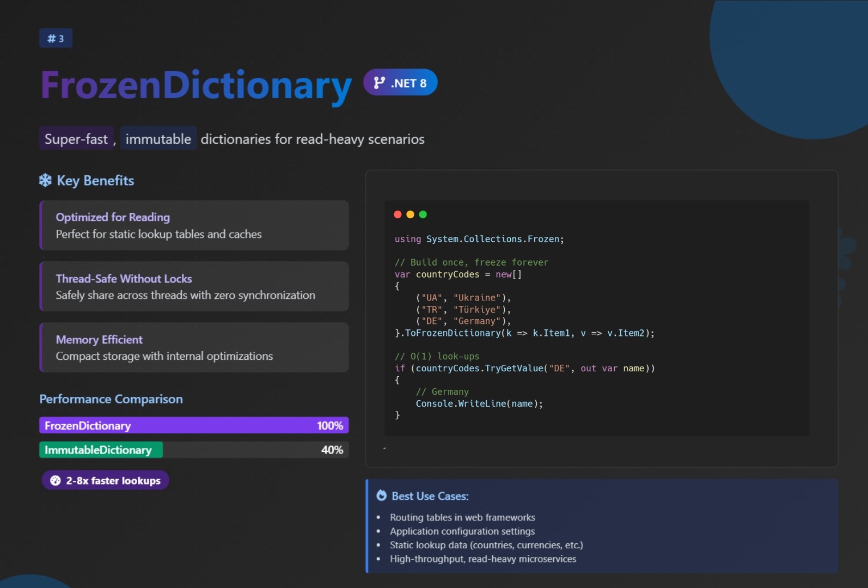The width and height of the screenshot is (868, 588).
Task: Click 'Routing tables in web frameworks' item
Action: click(x=462, y=517)
